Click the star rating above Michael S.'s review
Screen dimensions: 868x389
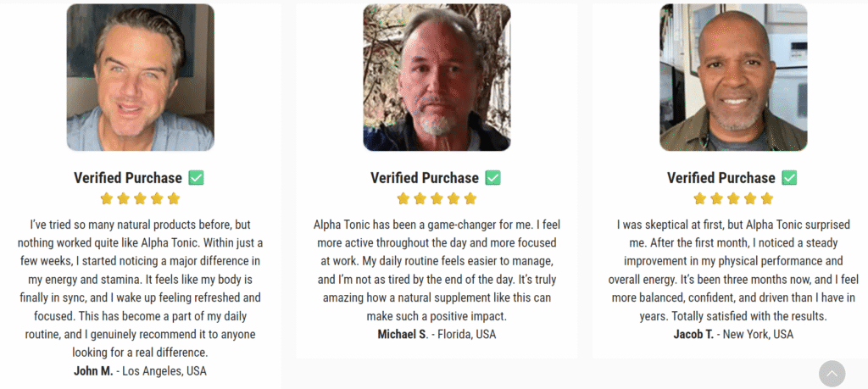coord(437,199)
